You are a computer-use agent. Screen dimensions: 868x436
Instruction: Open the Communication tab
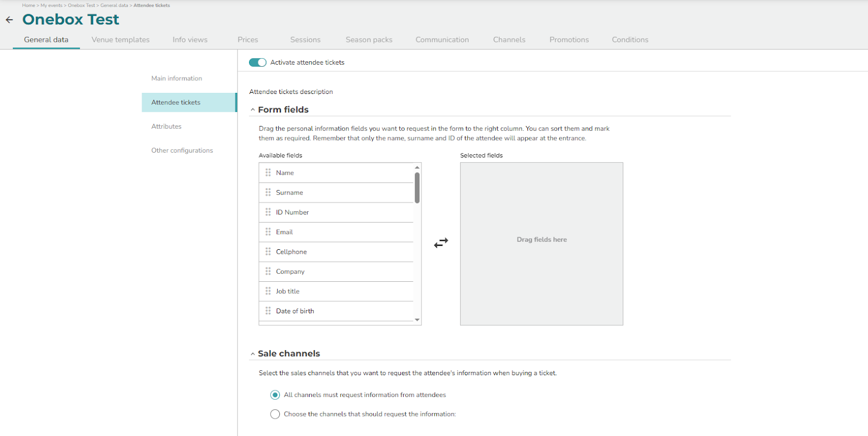click(442, 40)
